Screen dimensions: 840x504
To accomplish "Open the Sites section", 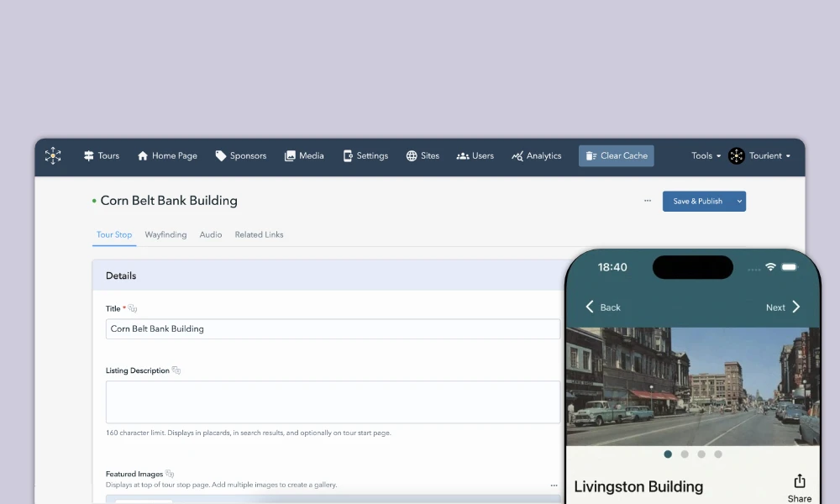I will [x=423, y=156].
